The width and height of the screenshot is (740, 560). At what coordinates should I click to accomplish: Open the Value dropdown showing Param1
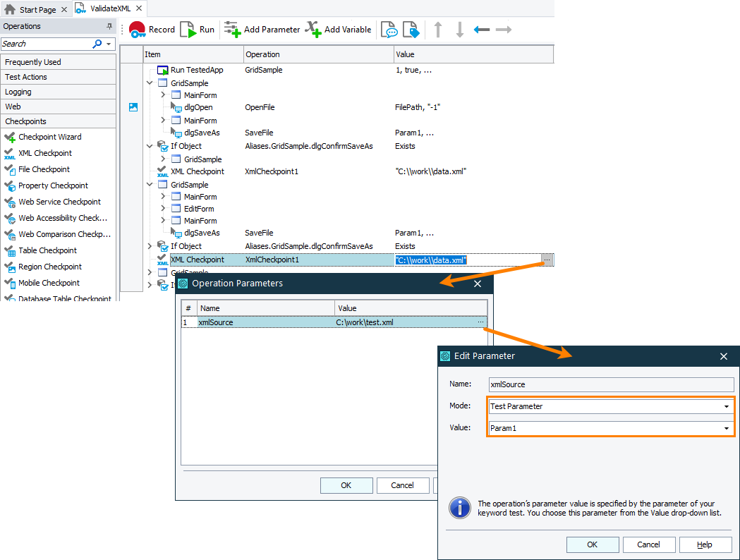pos(726,428)
